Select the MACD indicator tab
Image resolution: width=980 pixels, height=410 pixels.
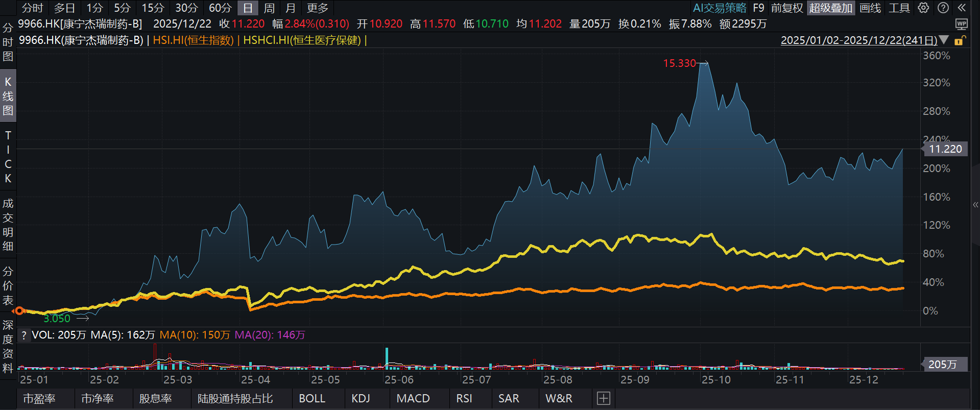(413, 398)
